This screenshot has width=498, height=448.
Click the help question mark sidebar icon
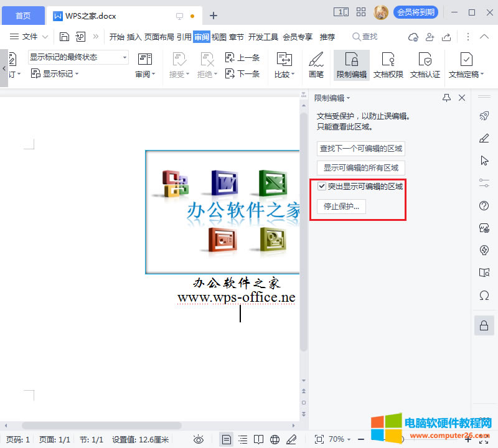[484, 206]
